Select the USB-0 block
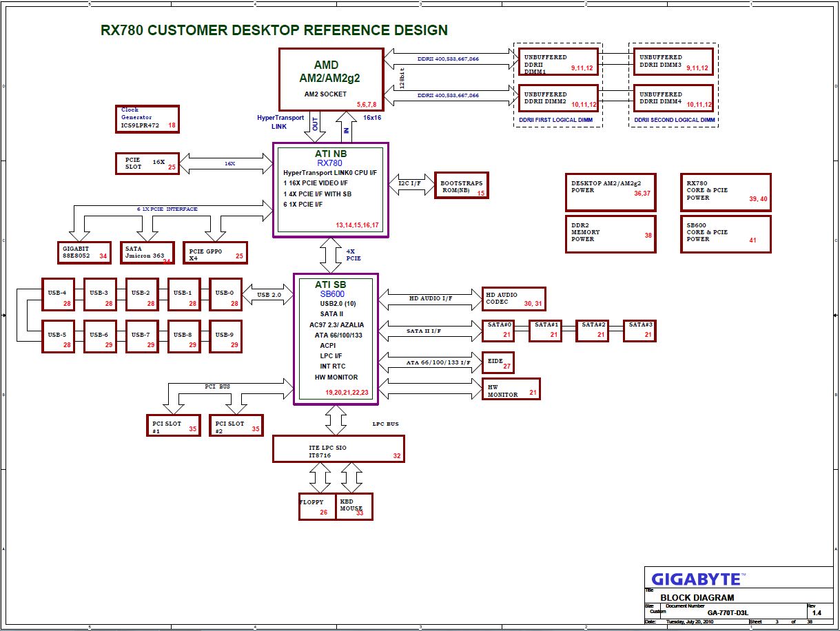The image size is (840, 631). 226,295
